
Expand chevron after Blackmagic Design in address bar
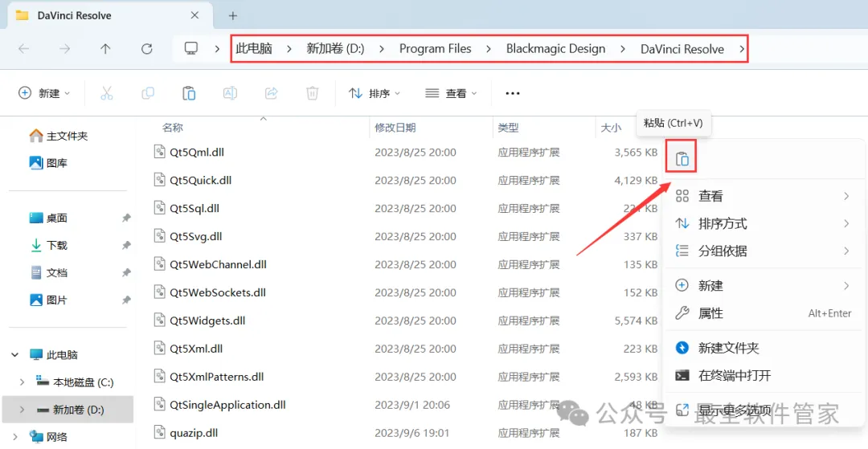click(x=624, y=49)
